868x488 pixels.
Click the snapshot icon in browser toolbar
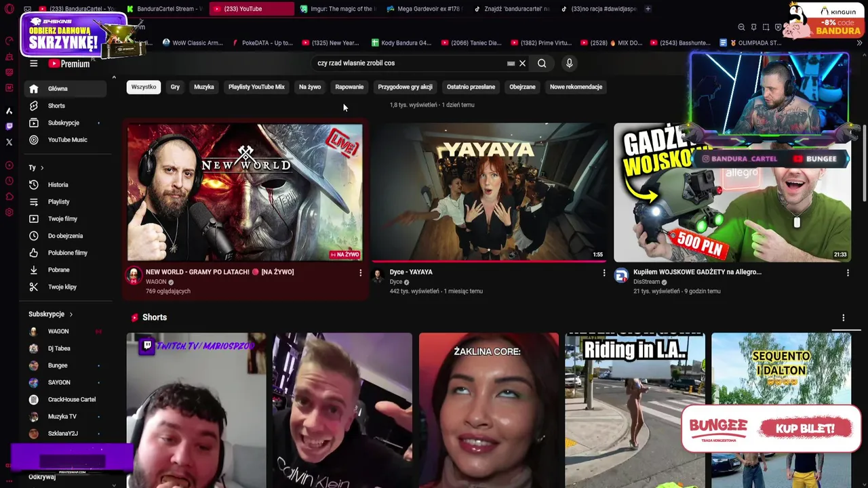(x=766, y=27)
